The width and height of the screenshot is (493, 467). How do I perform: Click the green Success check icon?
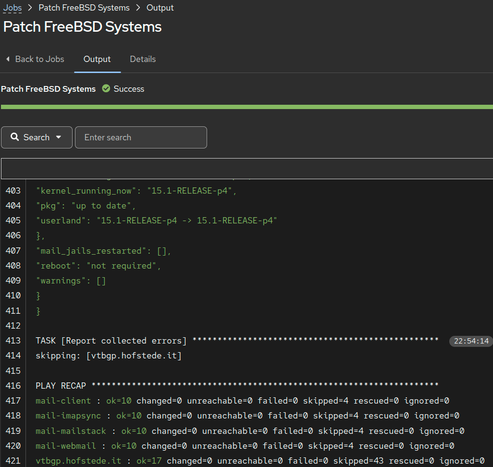pyautogui.click(x=106, y=89)
